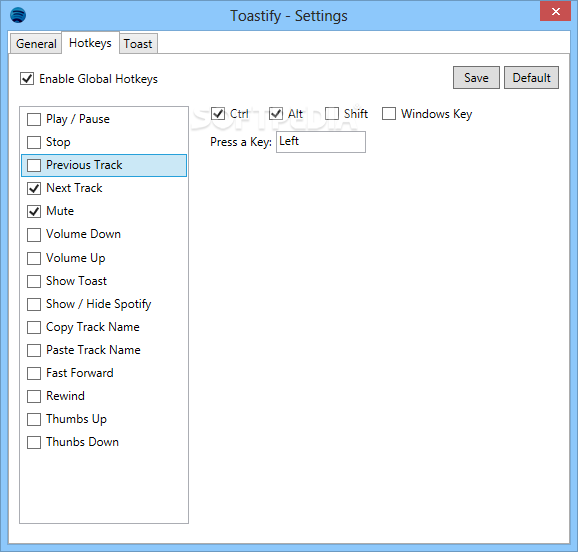Tick the Thumbs Up checkbox

tap(34, 419)
